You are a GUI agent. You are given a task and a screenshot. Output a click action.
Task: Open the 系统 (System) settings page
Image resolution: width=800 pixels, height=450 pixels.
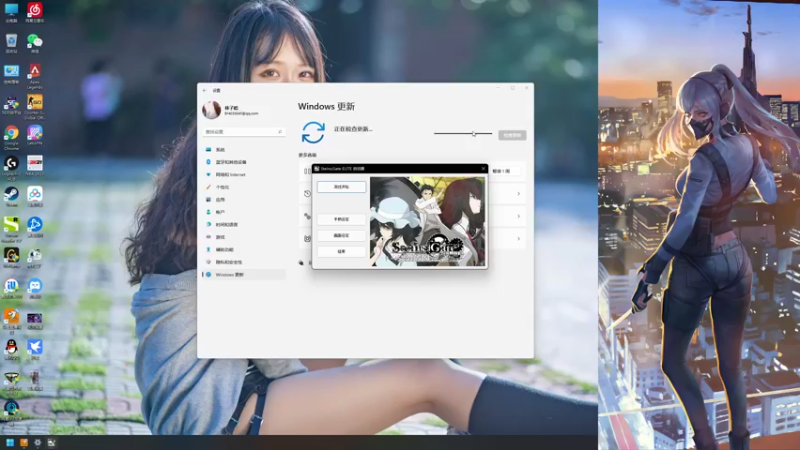[x=243, y=149]
